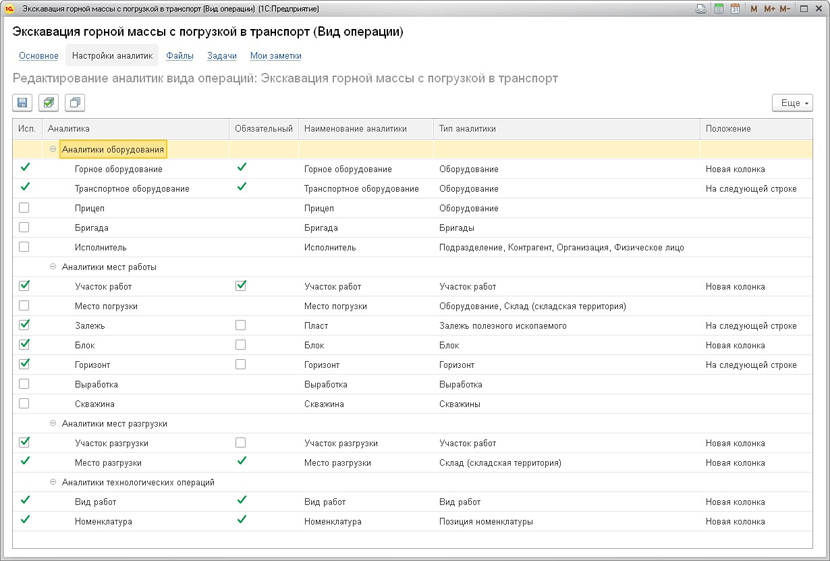The width and height of the screenshot is (830, 561).
Task: Collapse the Аналитики мест работы group
Action: pos(53,267)
